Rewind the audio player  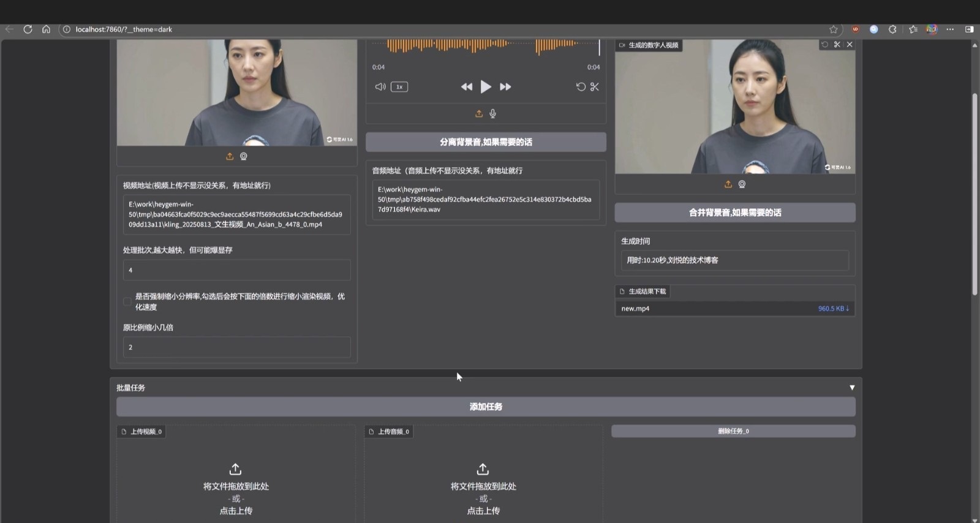point(467,87)
